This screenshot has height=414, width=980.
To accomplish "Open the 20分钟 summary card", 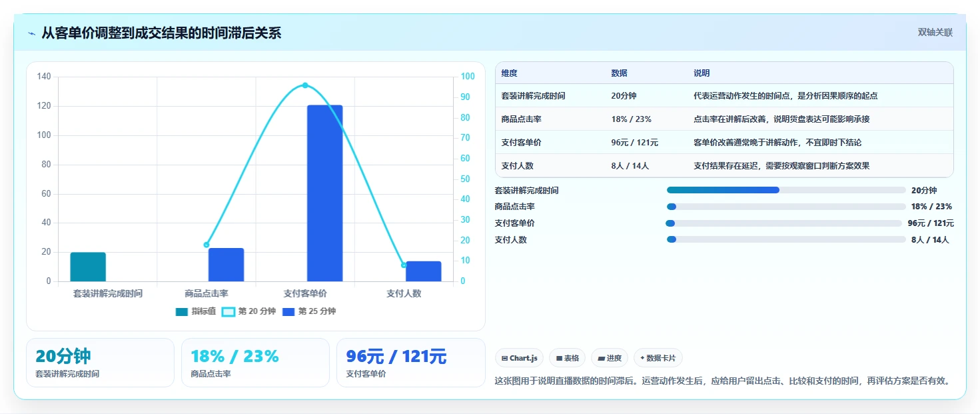I will [x=100, y=363].
